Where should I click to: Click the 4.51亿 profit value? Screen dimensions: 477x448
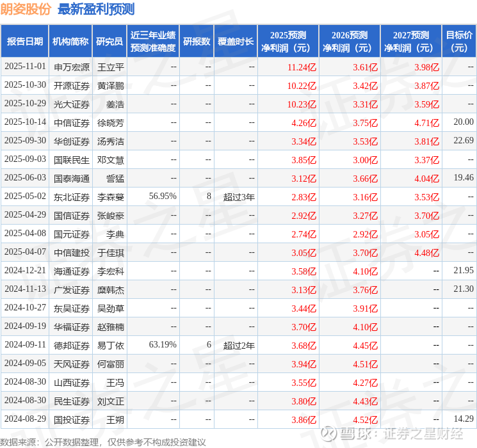click(x=366, y=364)
